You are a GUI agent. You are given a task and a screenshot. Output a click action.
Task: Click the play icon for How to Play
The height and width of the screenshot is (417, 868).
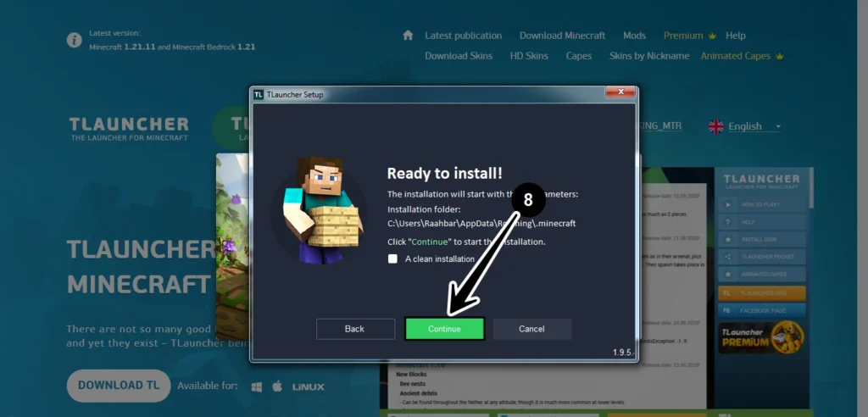click(x=728, y=204)
